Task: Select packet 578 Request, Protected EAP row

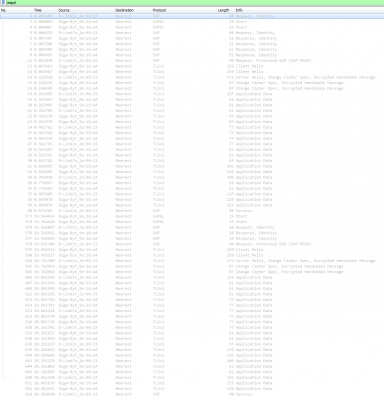Action: pos(192,244)
